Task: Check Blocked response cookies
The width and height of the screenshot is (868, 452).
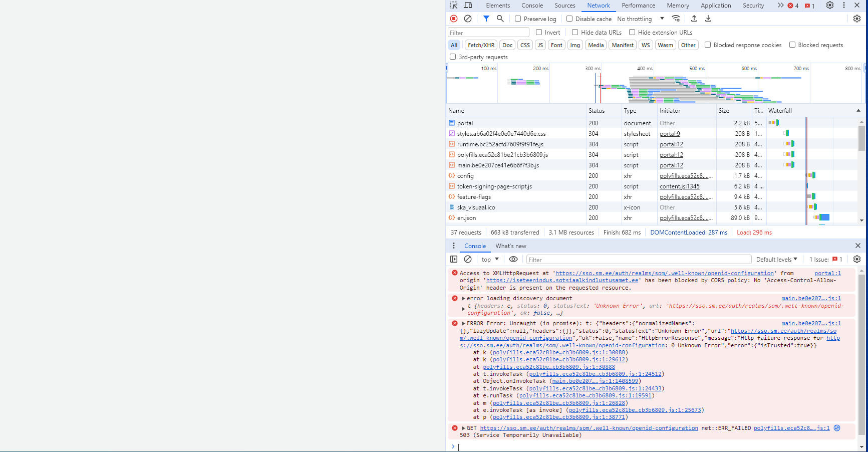Action: pos(708,45)
